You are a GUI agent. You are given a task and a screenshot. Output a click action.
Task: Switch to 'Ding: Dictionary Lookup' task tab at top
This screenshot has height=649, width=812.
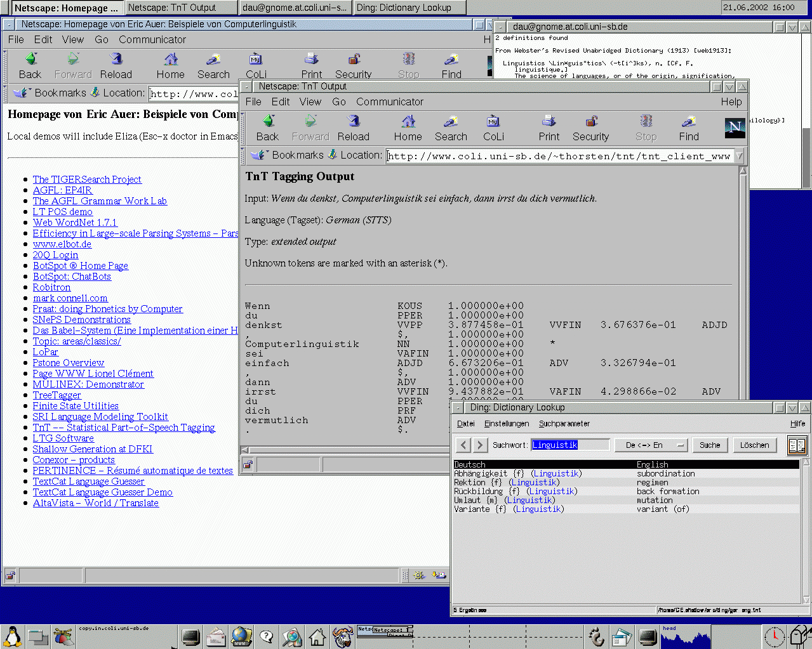coord(409,8)
